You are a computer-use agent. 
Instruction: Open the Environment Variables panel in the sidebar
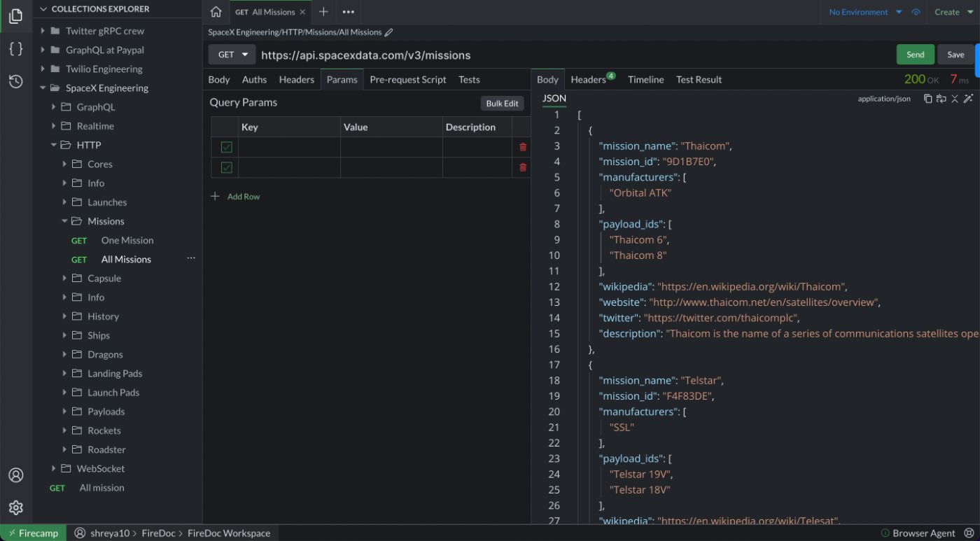[x=15, y=48]
